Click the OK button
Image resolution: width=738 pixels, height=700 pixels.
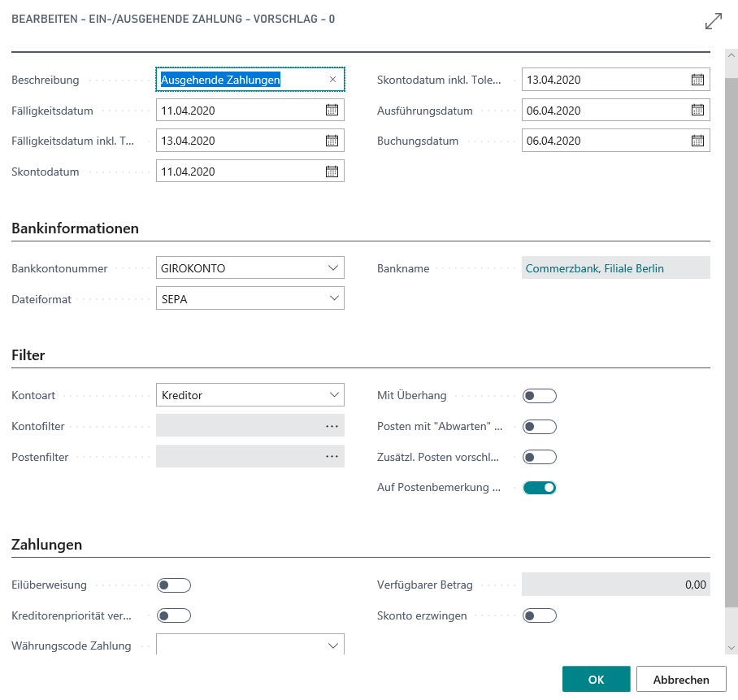point(596,680)
